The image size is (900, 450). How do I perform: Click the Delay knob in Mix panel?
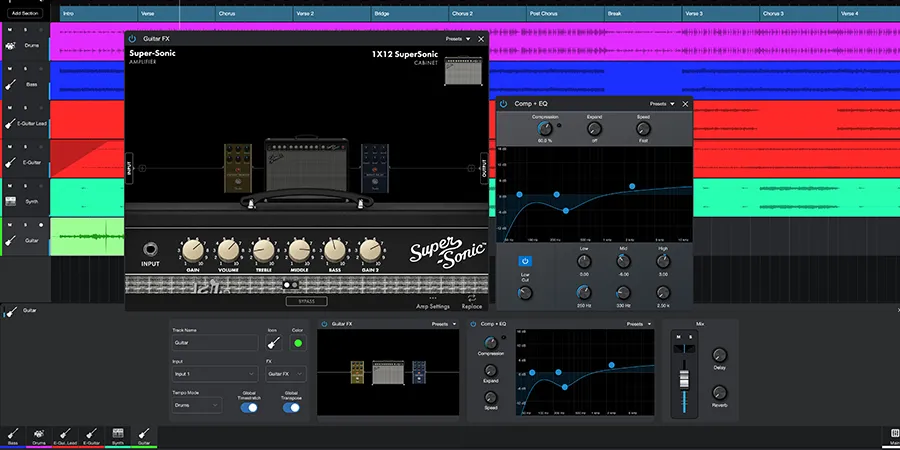point(719,355)
